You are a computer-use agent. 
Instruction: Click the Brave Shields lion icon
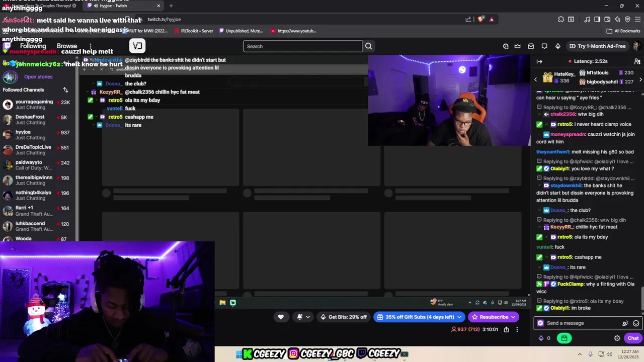coord(481,20)
